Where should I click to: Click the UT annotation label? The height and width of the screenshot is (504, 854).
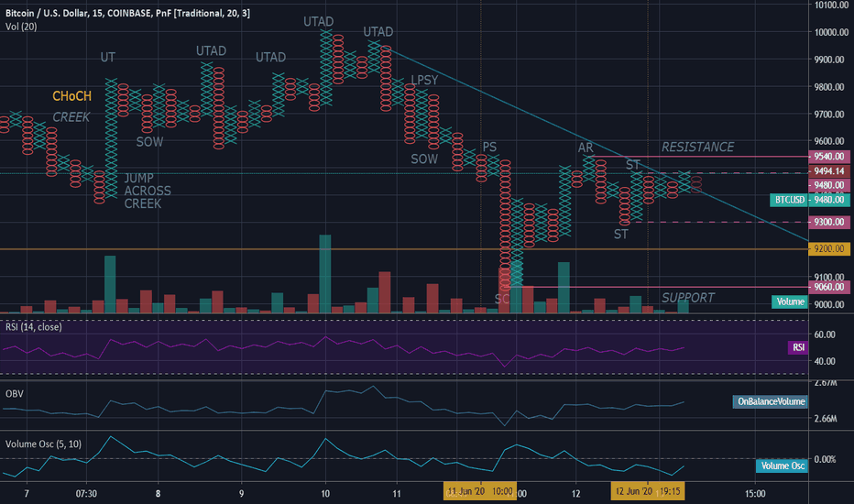pyautogui.click(x=108, y=57)
